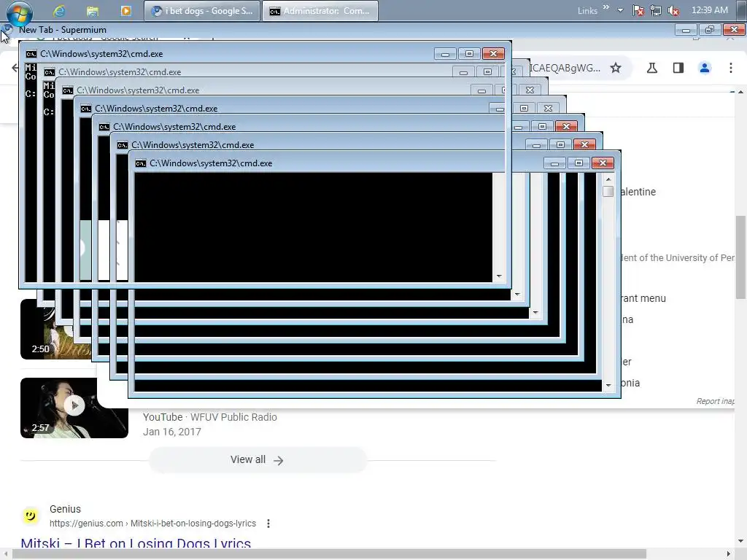Click the browser horizontal scrollbar thumb

pos(329,554)
